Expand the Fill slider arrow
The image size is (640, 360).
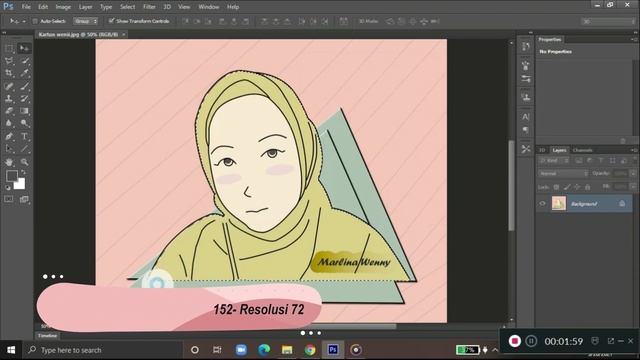click(x=633, y=187)
